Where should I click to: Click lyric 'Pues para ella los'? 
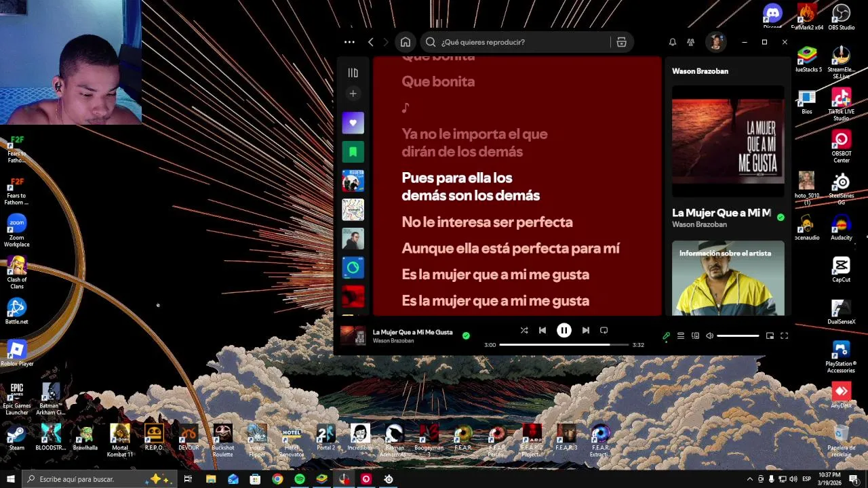pyautogui.click(x=457, y=178)
